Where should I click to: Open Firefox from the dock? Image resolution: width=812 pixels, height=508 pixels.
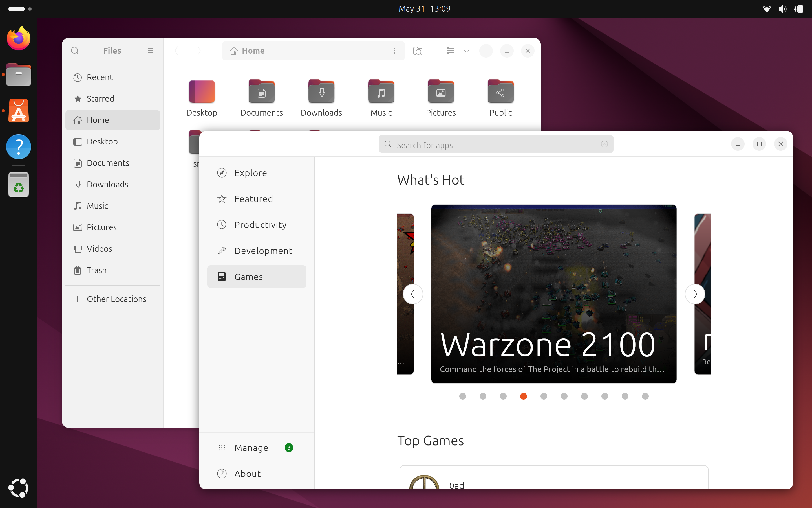[18, 38]
